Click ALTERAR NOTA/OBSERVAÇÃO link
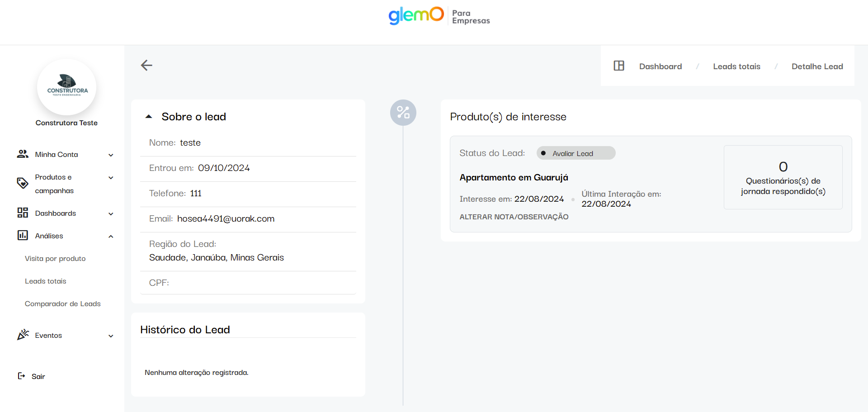Image resolution: width=868 pixels, height=412 pixels. pyautogui.click(x=514, y=217)
